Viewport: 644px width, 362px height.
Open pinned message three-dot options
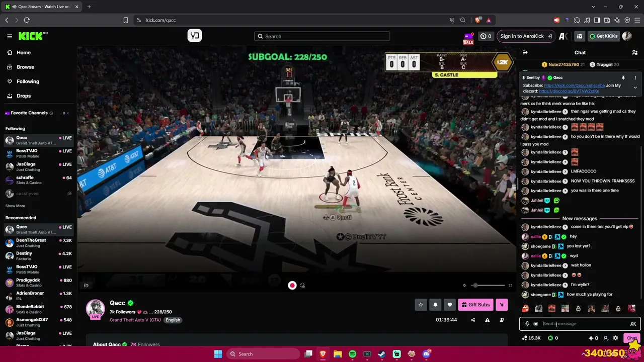click(635, 78)
